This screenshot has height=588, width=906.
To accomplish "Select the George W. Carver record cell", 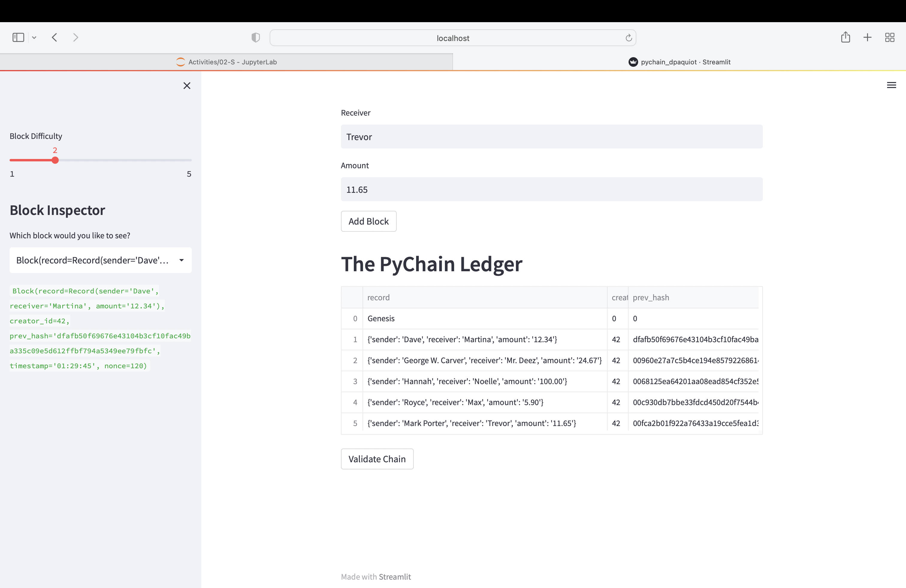I will click(x=485, y=360).
